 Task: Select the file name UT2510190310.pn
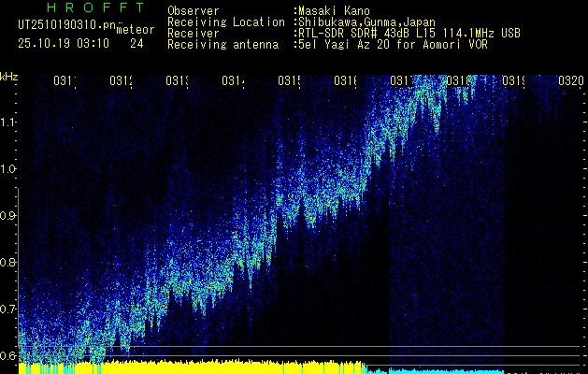tap(67, 25)
